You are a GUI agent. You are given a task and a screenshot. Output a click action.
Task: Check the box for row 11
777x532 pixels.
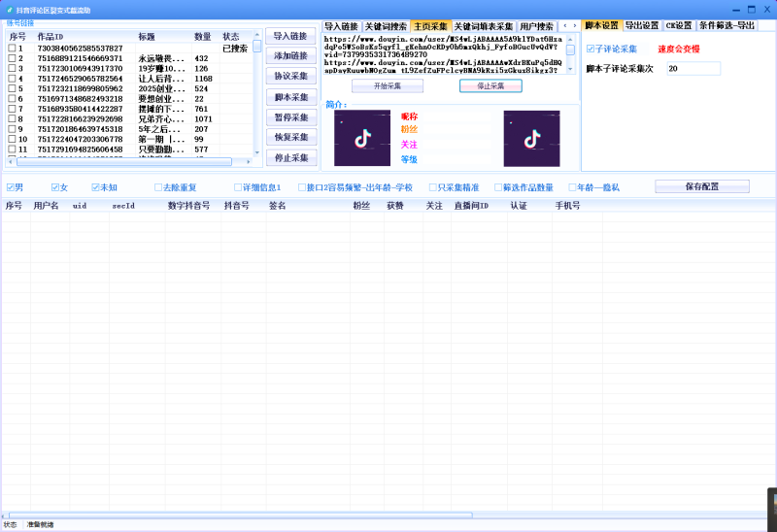pyautogui.click(x=12, y=150)
